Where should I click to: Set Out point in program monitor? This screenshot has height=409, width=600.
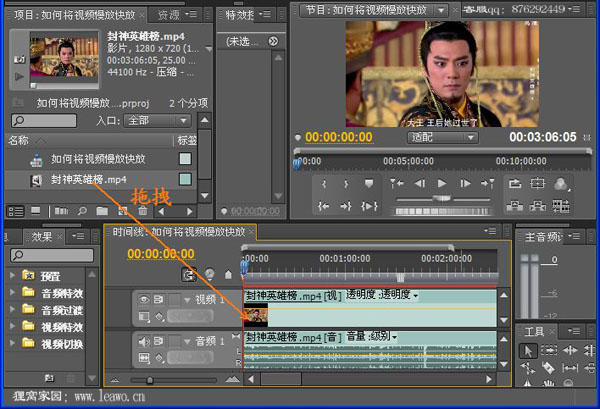point(346,184)
